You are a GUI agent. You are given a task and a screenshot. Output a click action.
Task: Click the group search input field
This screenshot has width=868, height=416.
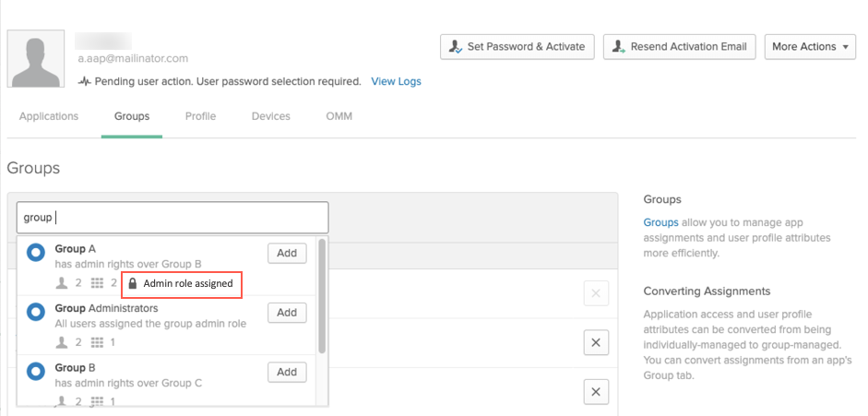(172, 218)
